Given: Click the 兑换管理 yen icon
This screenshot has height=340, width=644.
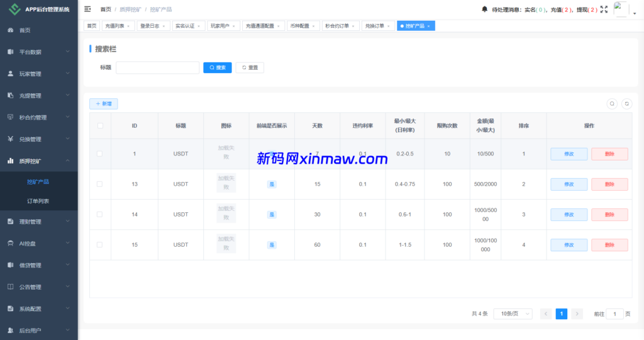Looking at the screenshot, I should (x=11, y=139).
